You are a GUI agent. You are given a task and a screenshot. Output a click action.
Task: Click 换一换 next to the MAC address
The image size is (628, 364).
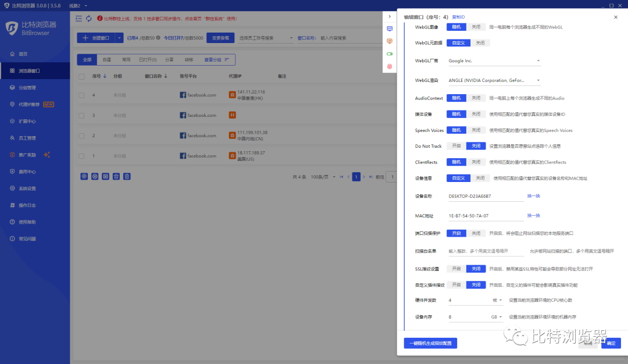pyautogui.click(x=533, y=216)
